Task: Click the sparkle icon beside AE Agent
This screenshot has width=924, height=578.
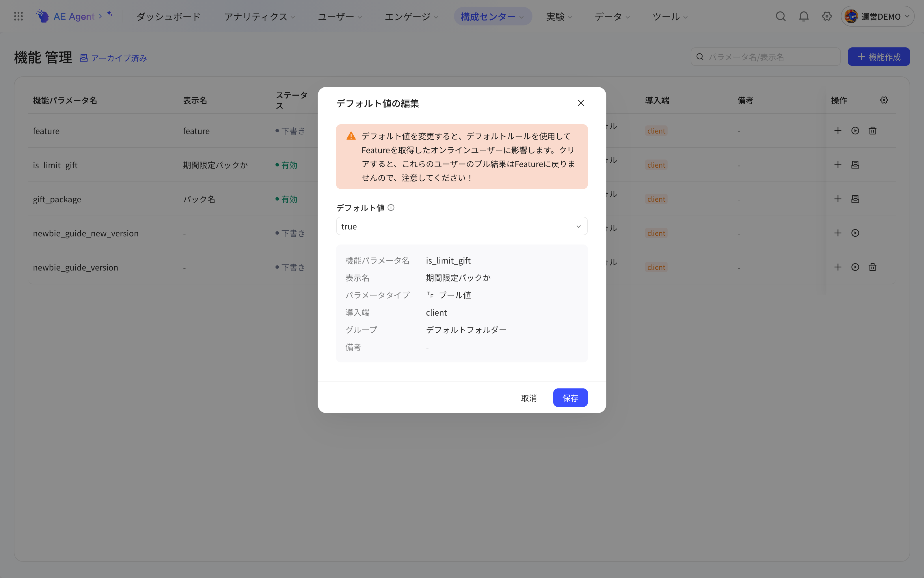Action: (x=110, y=14)
